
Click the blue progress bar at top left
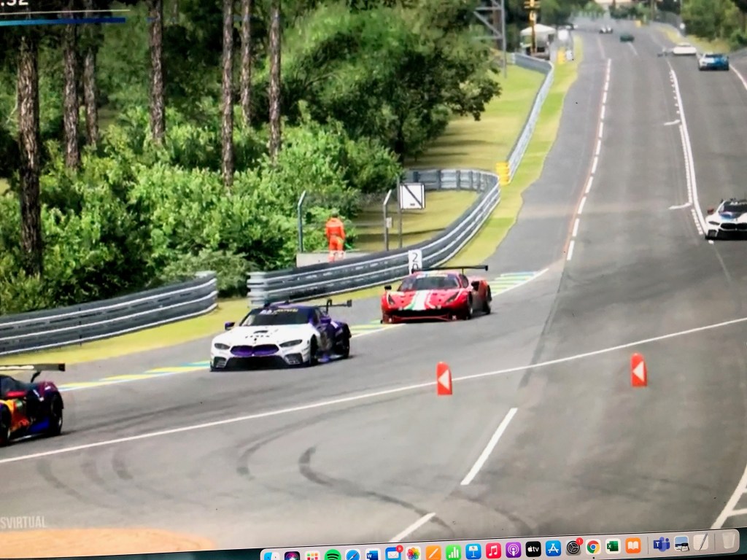click(62, 20)
